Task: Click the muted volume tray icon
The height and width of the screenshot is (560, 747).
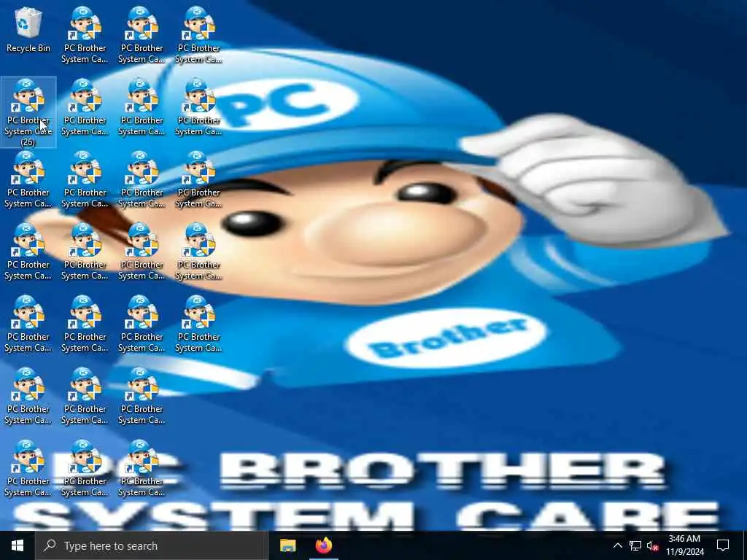Action: [x=653, y=545]
